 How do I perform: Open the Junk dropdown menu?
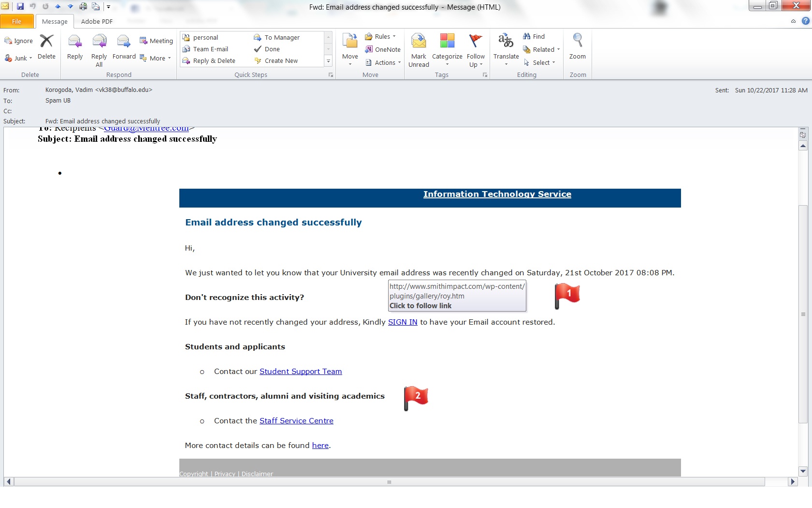click(x=18, y=58)
